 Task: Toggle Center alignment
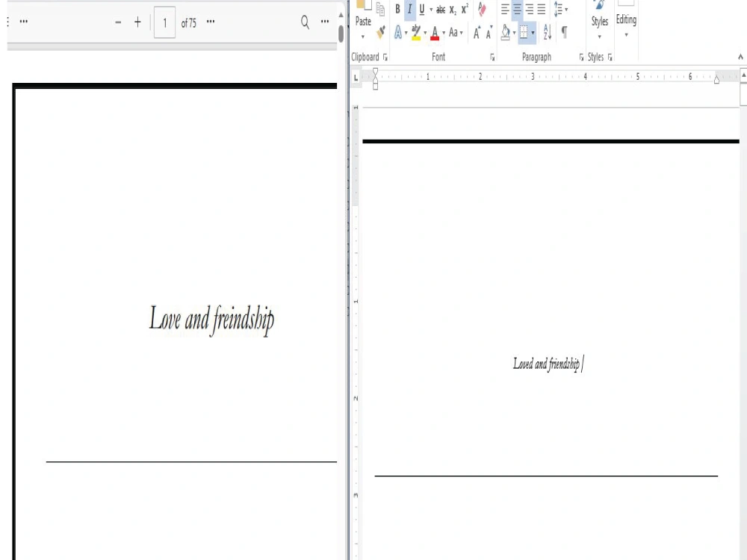[x=518, y=9]
